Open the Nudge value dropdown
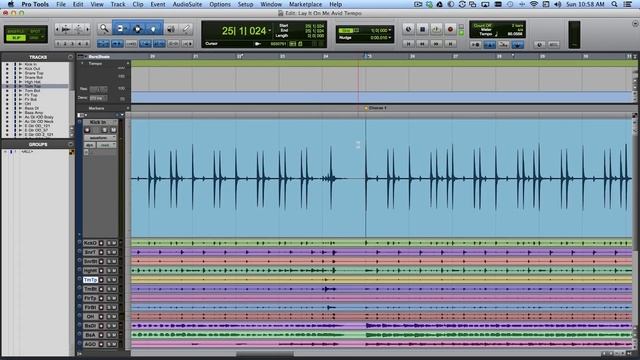Image resolution: width=640 pixels, height=360 pixels. point(389,38)
